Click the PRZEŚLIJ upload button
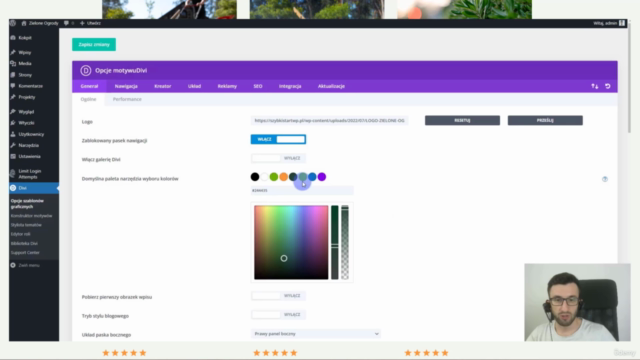640x360 pixels. (545, 120)
